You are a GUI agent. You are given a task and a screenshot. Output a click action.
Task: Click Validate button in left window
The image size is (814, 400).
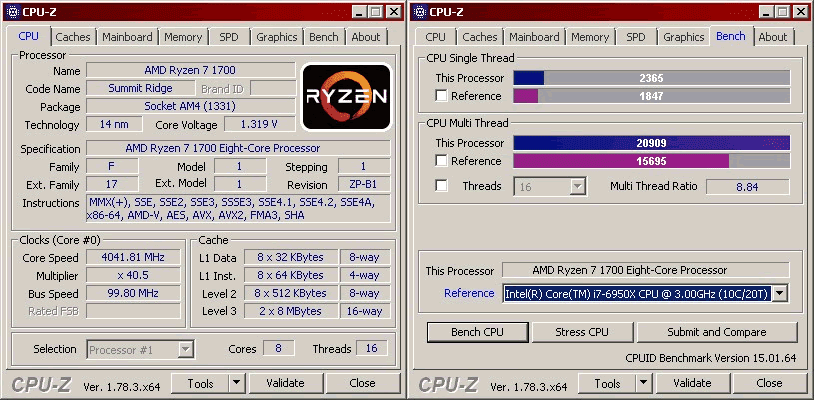pyautogui.click(x=285, y=383)
